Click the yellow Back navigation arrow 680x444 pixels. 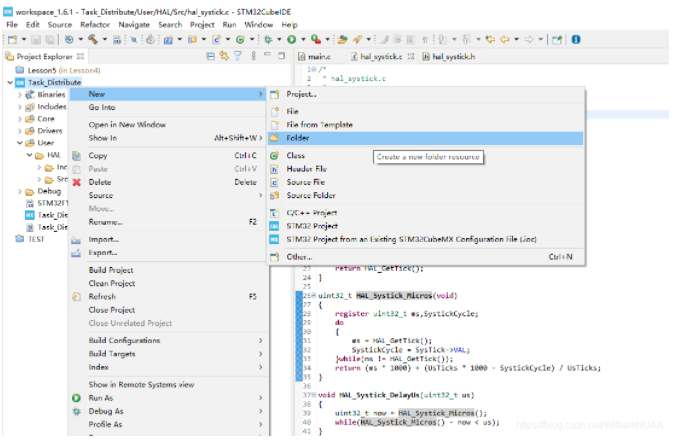505,39
